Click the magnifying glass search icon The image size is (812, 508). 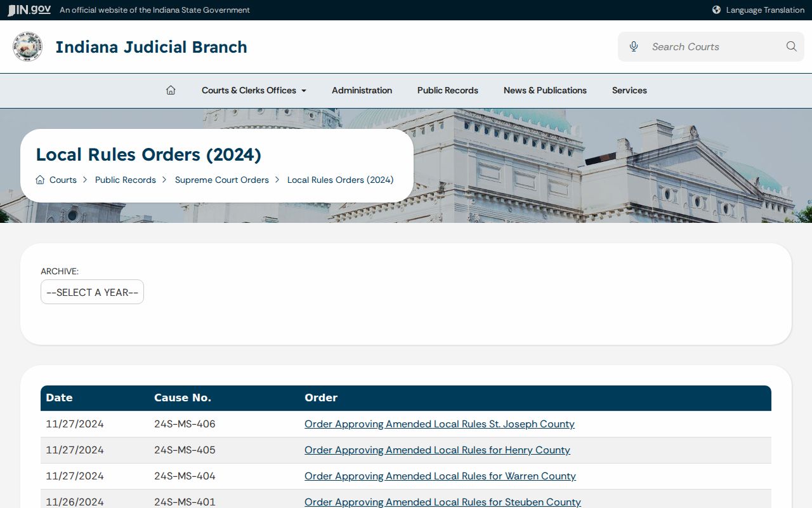coord(791,46)
